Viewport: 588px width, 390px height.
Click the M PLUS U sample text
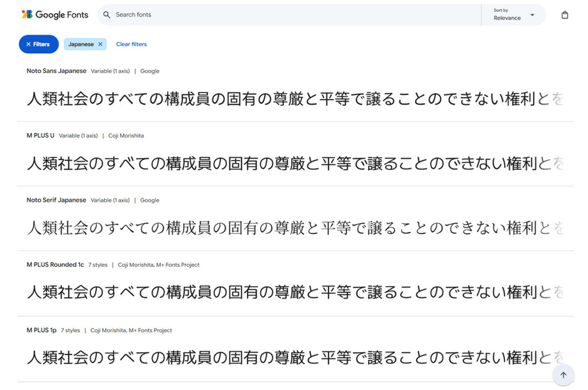click(x=295, y=163)
